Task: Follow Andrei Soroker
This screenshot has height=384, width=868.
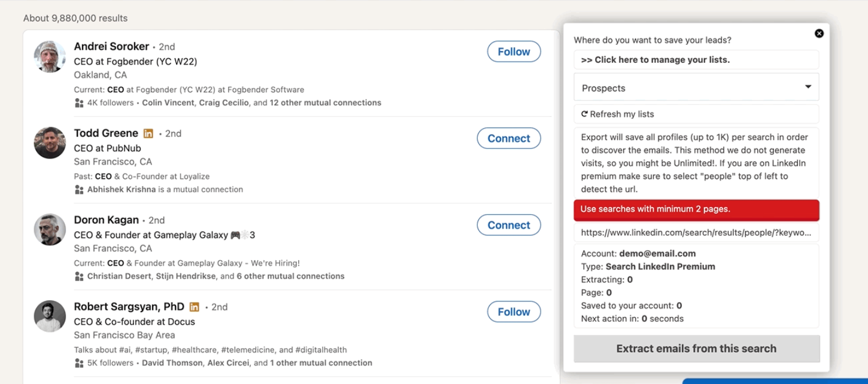Action: 514,51
